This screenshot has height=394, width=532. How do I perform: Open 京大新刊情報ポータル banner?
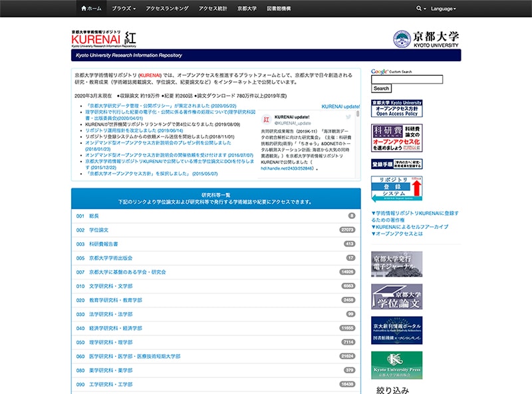pos(396,331)
